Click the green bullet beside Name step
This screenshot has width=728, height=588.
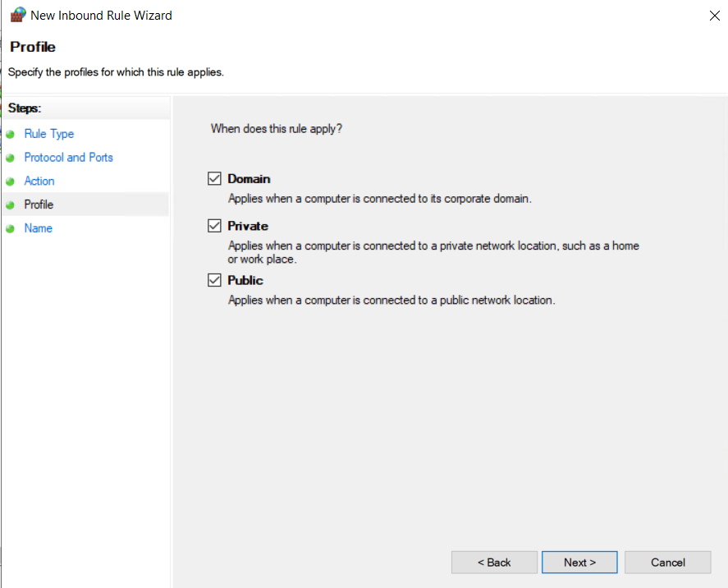click(10, 228)
